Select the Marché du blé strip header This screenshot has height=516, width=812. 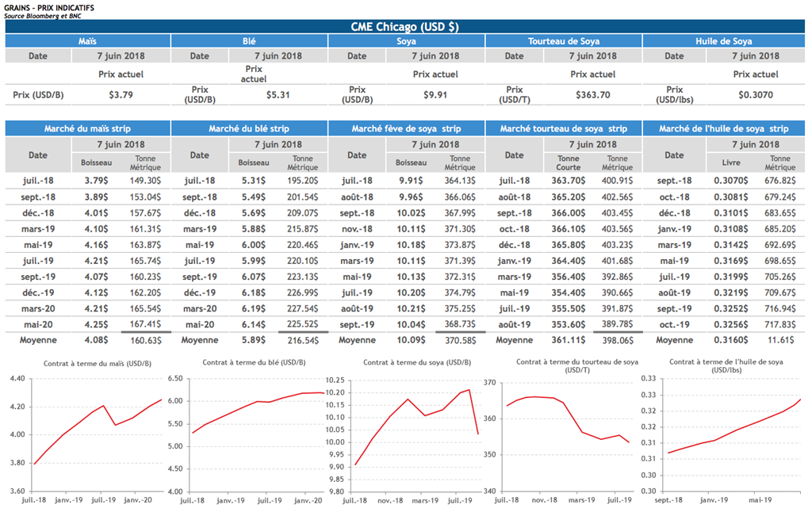[x=248, y=128]
